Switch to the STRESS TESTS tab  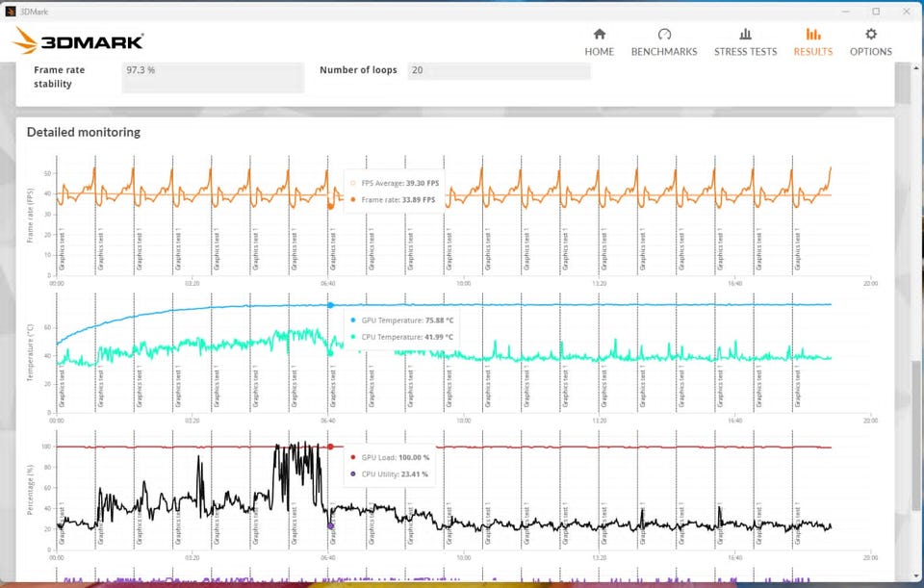coord(745,52)
